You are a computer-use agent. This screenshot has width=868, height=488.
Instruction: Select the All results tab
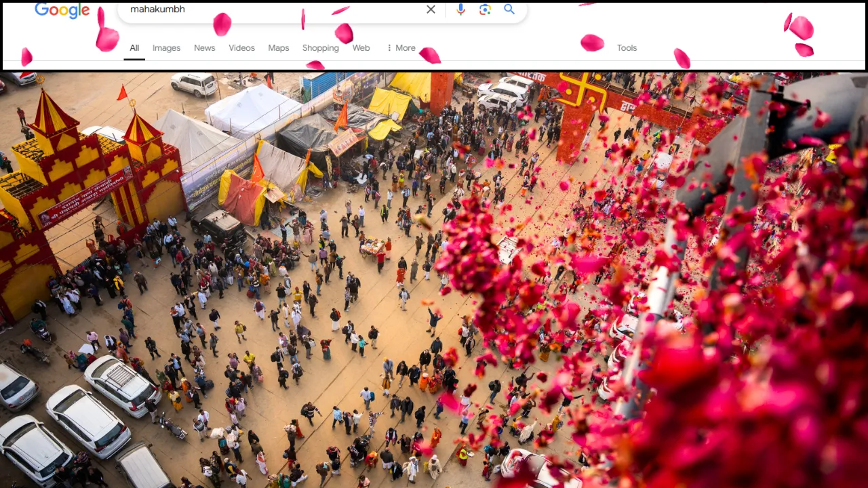[x=134, y=48]
